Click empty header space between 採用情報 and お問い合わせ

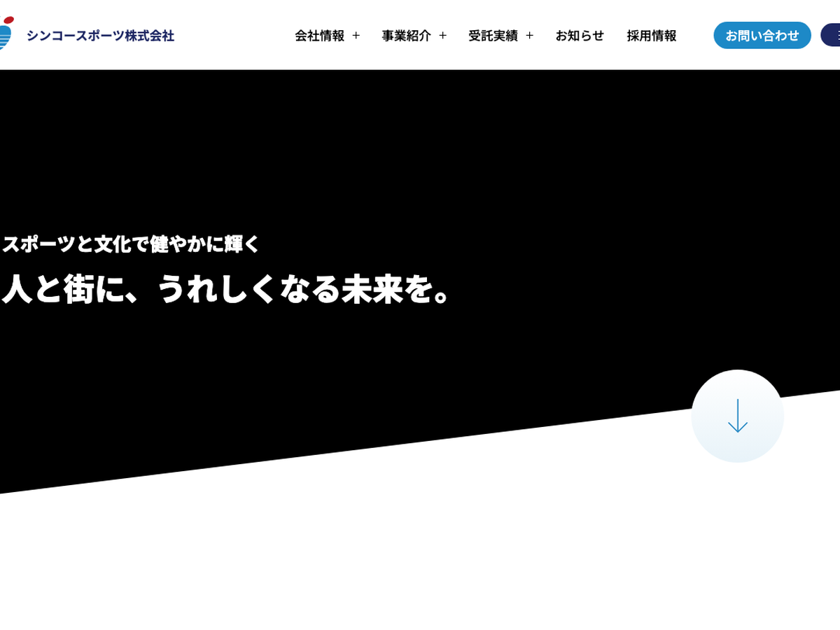(695, 35)
